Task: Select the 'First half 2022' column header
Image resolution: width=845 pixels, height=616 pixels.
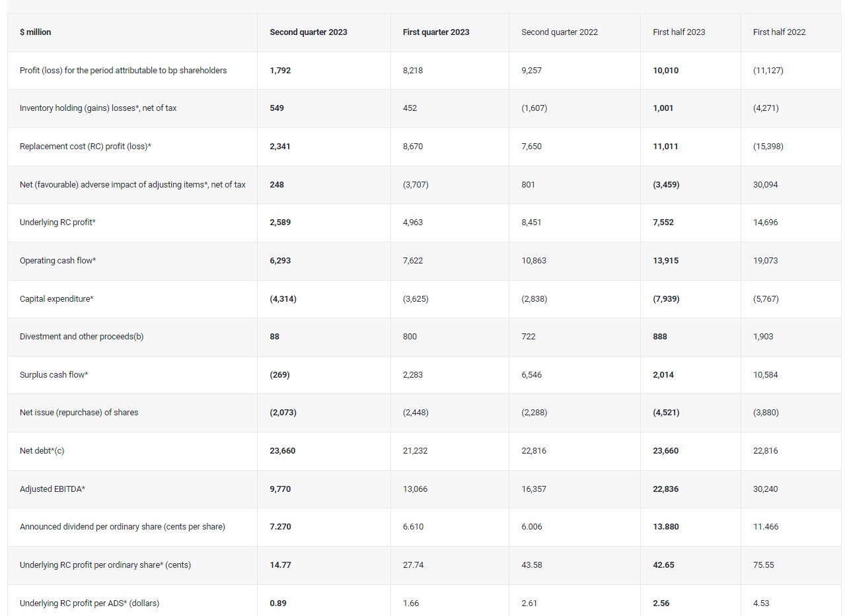Action: tap(779, 32)
